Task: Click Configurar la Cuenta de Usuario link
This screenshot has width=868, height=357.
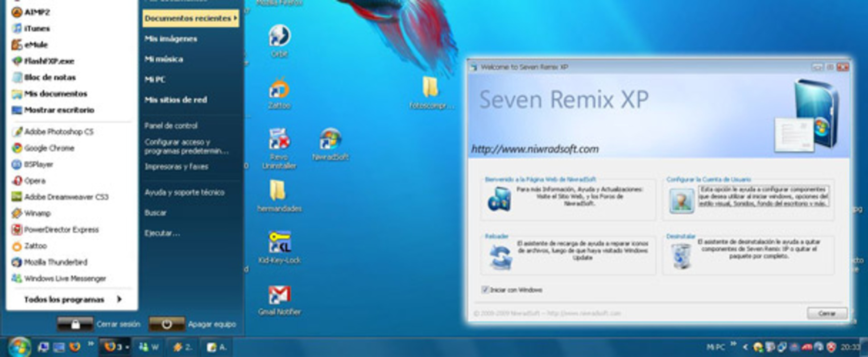Action: point(709,179)
